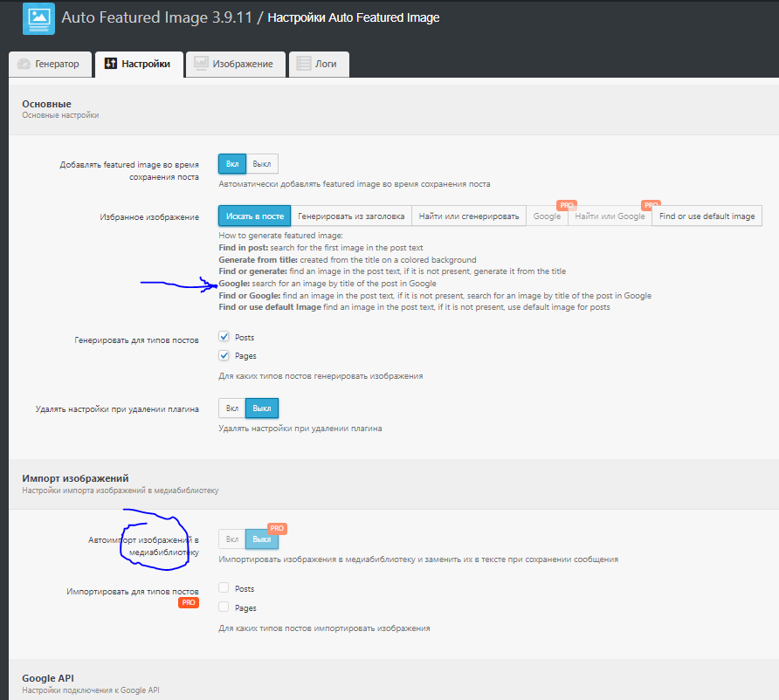The image size is (779, 700).
Task: Choose Find or use default image option
Action: (x=707, y=216)
